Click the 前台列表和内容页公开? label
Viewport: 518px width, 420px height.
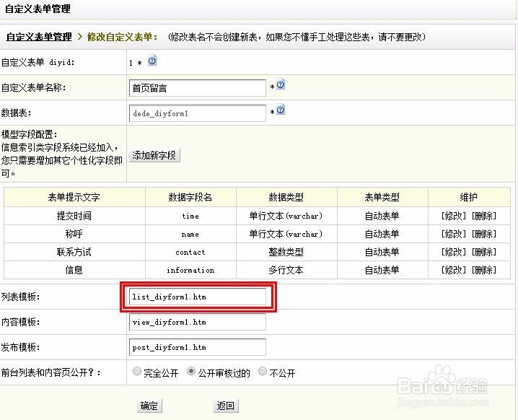click(x=51, y=373)
